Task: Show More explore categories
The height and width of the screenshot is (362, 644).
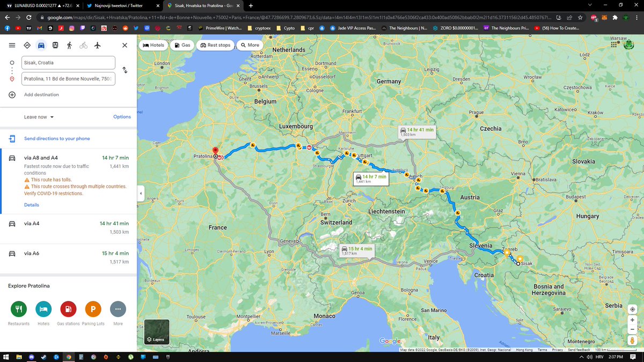Action: coord(118,309)
